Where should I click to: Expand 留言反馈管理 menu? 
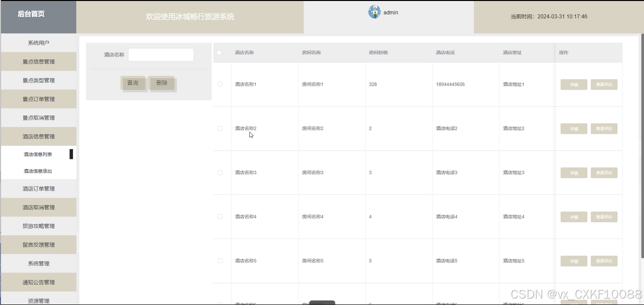(x=38, y=244)
